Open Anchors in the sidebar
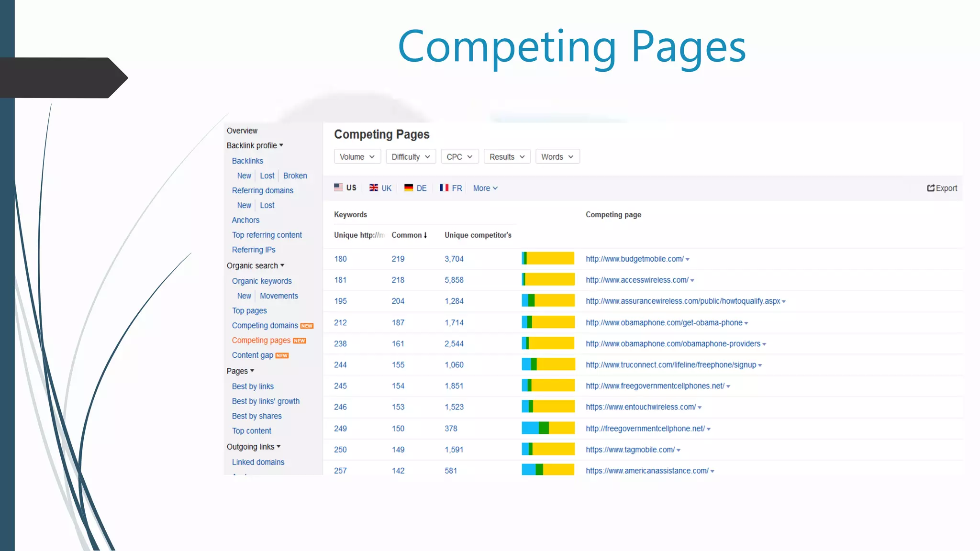 coord(245,220)
